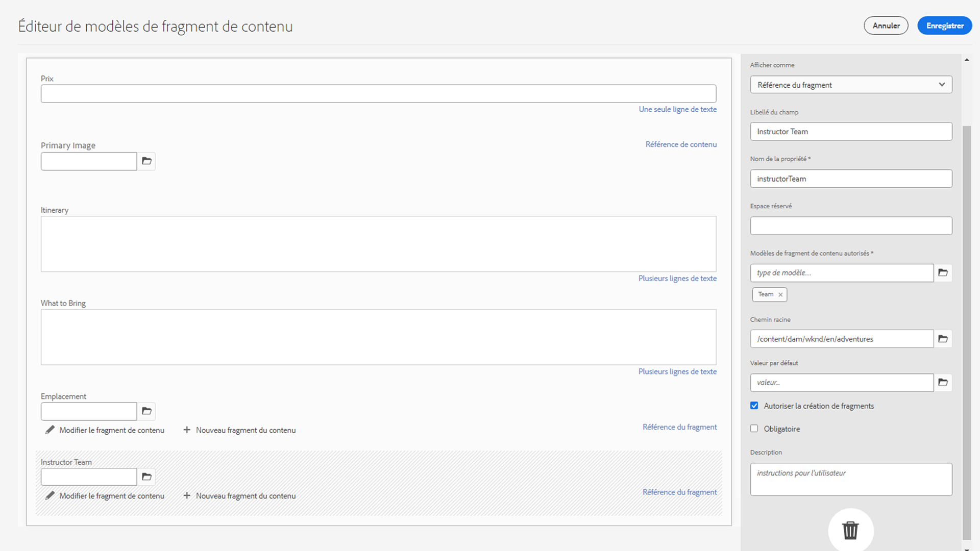Click folder icon next to Primary Image field
The height and width of the screenshot is (551, 980).
pos(146,161)
